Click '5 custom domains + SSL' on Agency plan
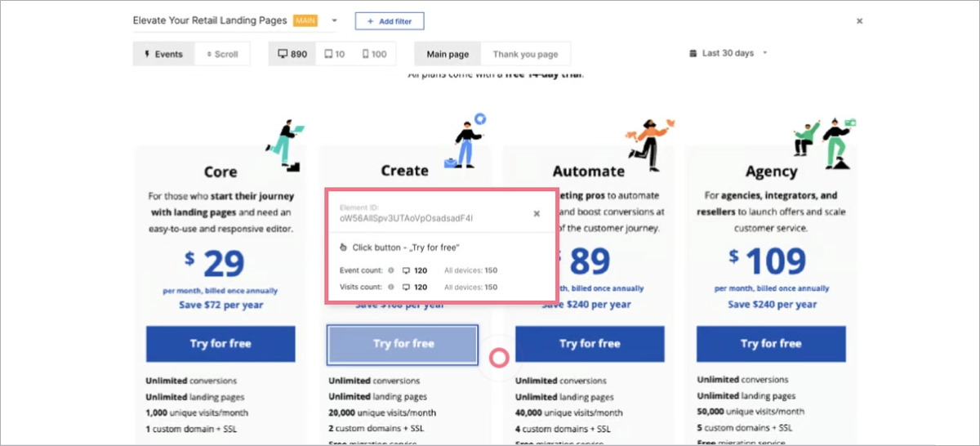Viewport: 980px width, 446px height. [746, 427]
